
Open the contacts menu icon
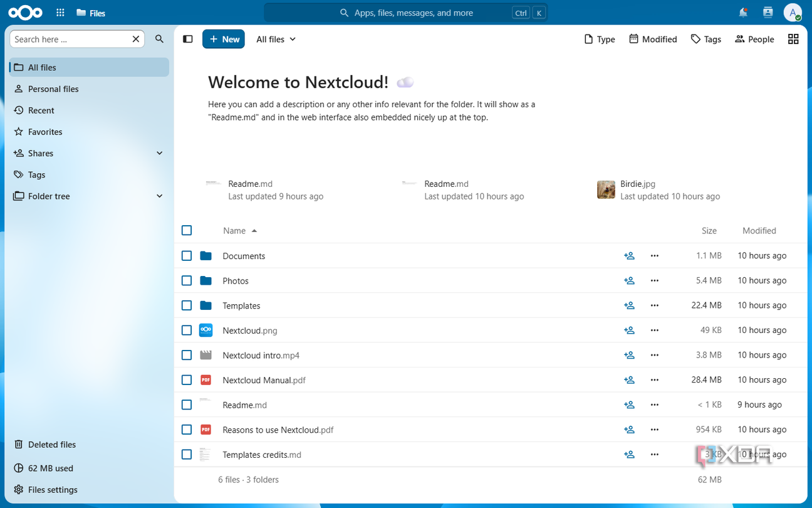768,13
